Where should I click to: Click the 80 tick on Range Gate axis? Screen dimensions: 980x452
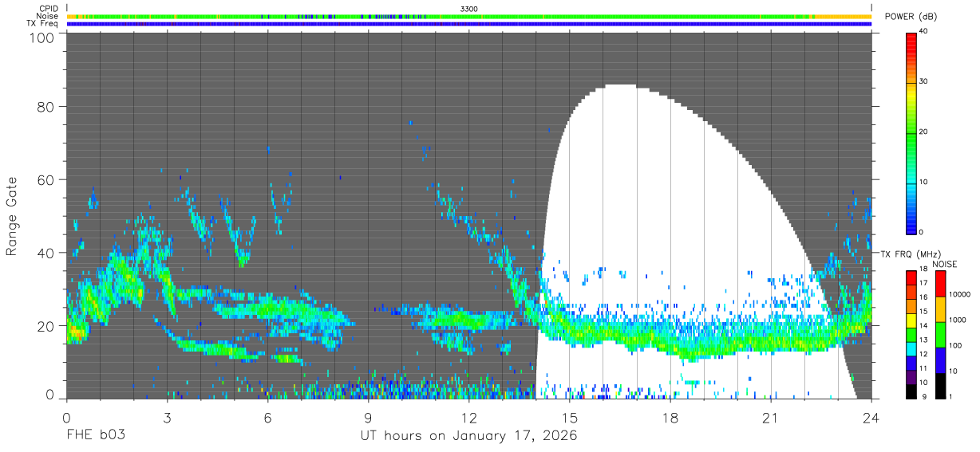point(45,107)
